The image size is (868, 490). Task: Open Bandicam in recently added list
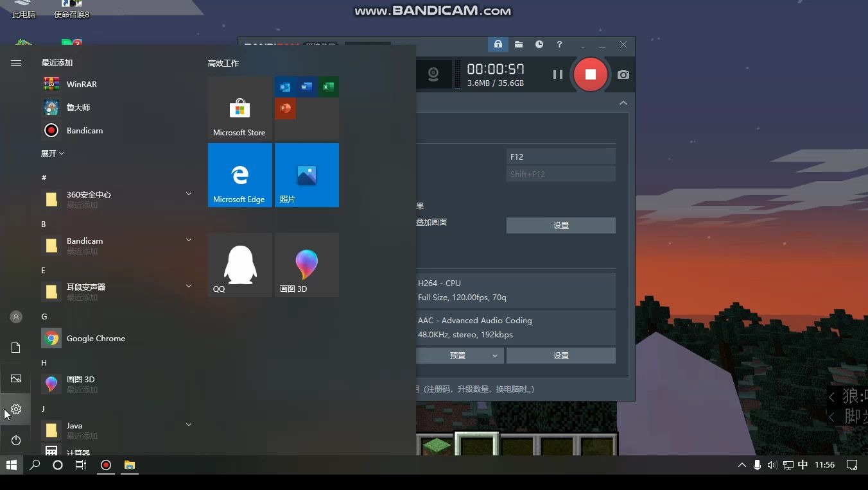pyautogui.click(x=116, y=130)
